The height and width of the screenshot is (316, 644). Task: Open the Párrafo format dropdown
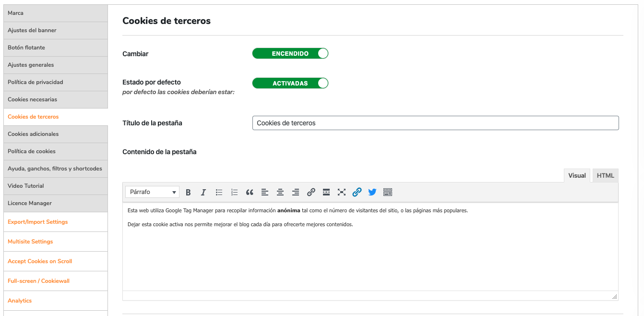click(x=152, y=192)
